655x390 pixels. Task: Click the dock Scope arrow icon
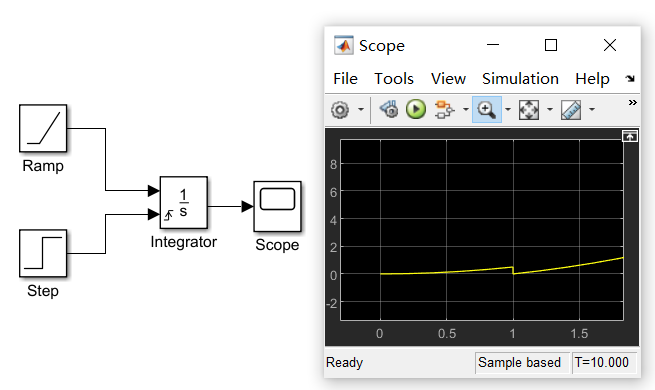pyautogui.click(x=630, y=79)
